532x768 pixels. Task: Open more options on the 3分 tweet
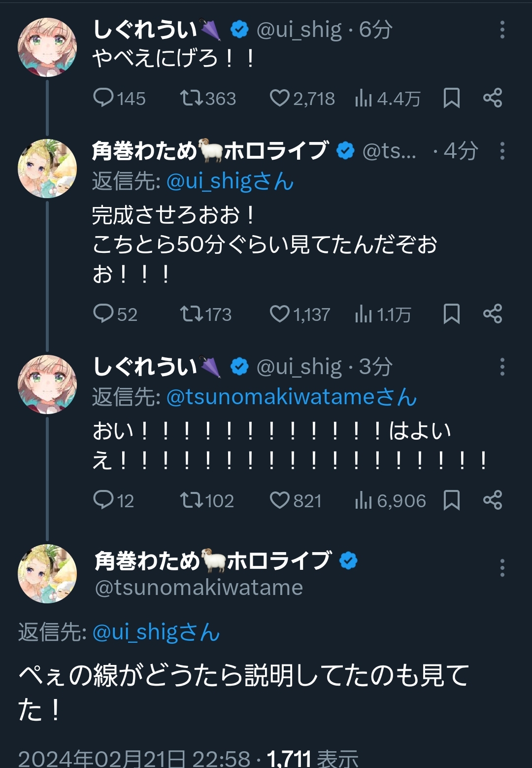(x=502, y=367)
